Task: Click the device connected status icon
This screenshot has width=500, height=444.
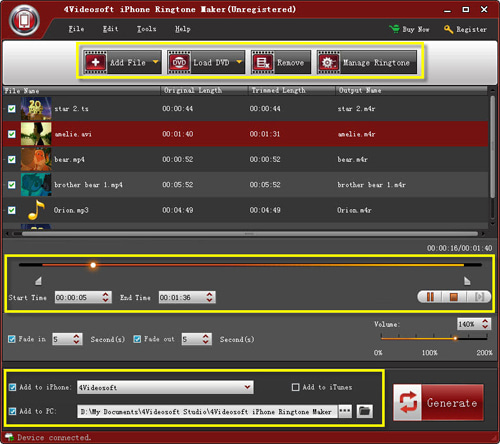Action: [9, 437]
